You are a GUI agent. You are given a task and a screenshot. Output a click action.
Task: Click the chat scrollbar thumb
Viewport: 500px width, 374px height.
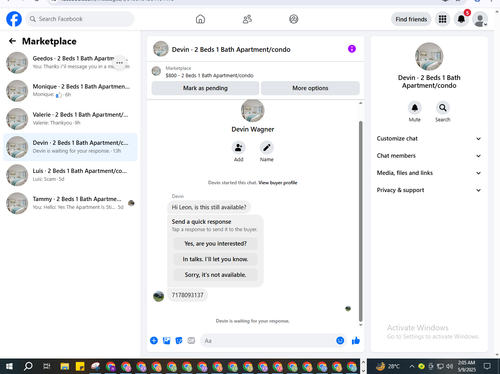pyautogui.click(x=360, y=221)
